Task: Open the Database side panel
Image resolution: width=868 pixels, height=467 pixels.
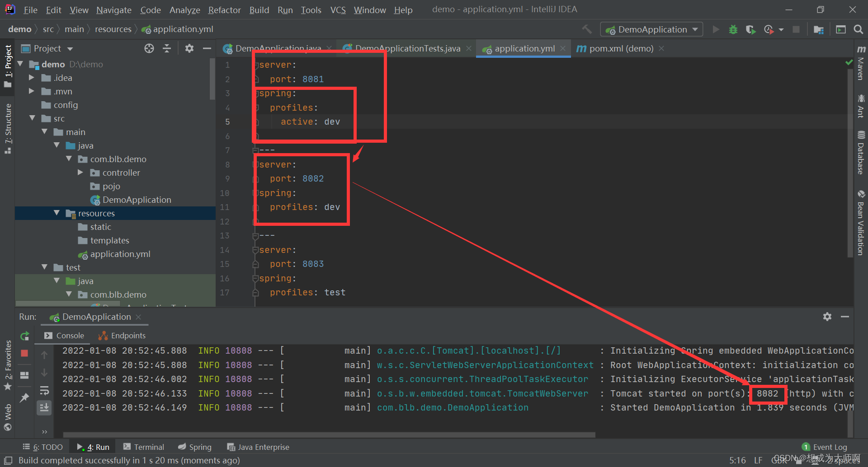Action: 861,152
